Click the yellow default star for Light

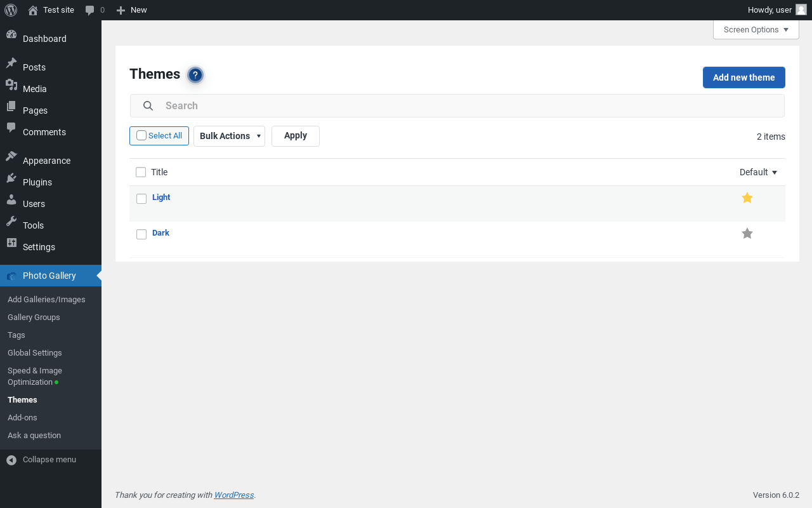click(747, 197)
